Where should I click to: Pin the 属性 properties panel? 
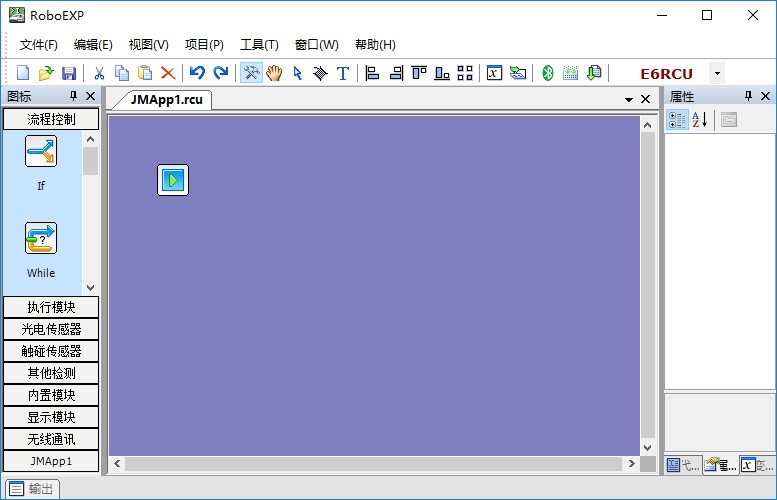point(748,96)
